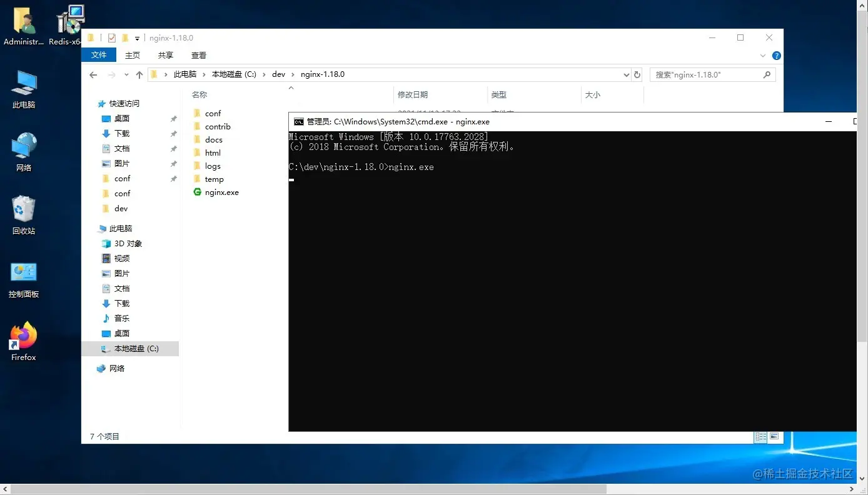Open Explorer help question mark icon
Screen dimensions: 868x495
[777, 55]
